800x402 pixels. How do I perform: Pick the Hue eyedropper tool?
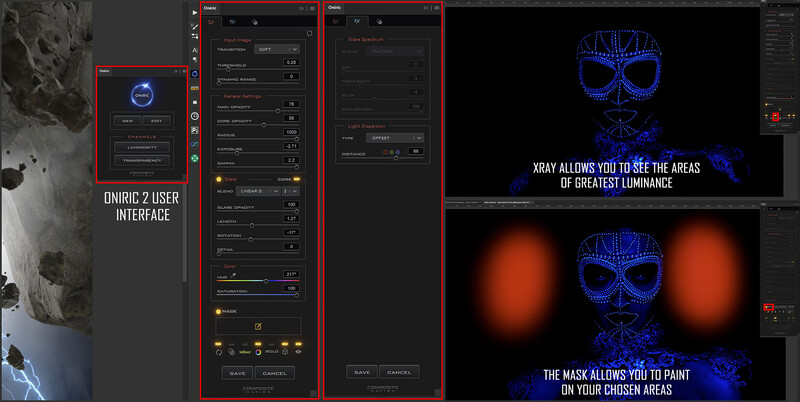tap(233, 275)
